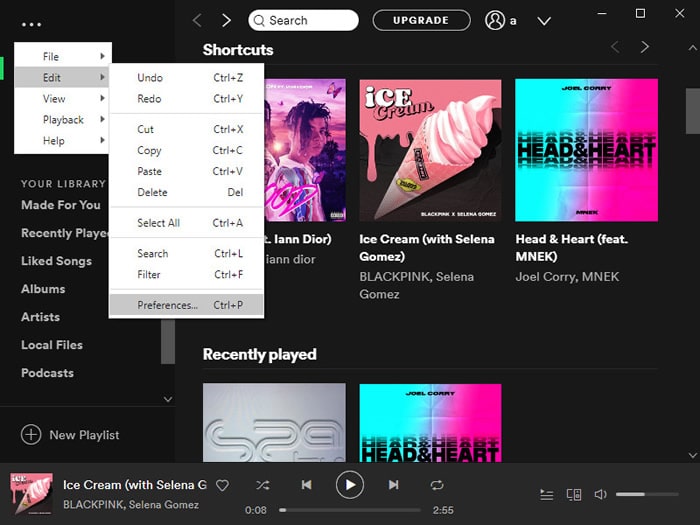Open Liked Songs in library
The width and height of the screenshot is (700, 525).
(x=56, y=261)
